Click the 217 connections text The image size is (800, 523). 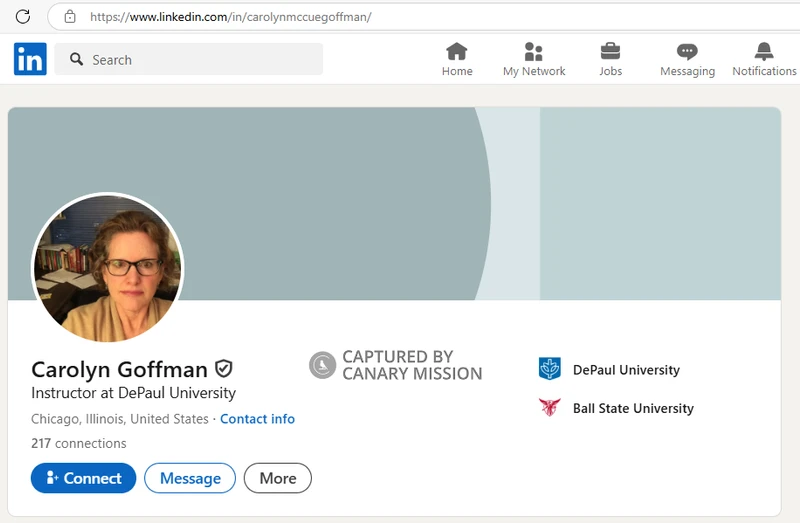(x=79, y=443)
